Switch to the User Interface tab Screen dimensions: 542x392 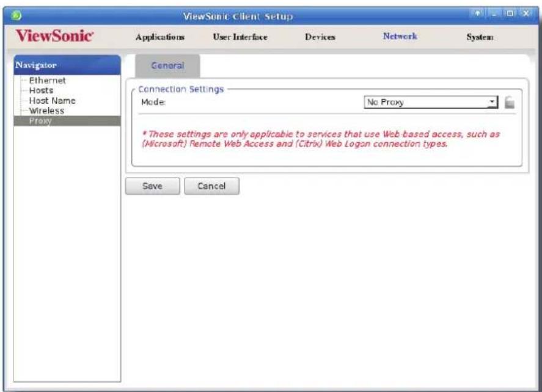[240, 37]
